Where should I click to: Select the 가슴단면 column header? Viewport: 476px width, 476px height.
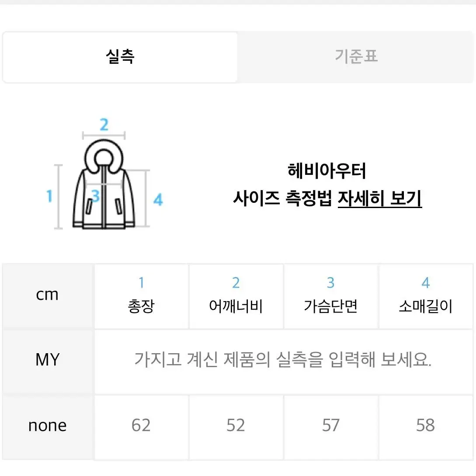click(330, 296)
